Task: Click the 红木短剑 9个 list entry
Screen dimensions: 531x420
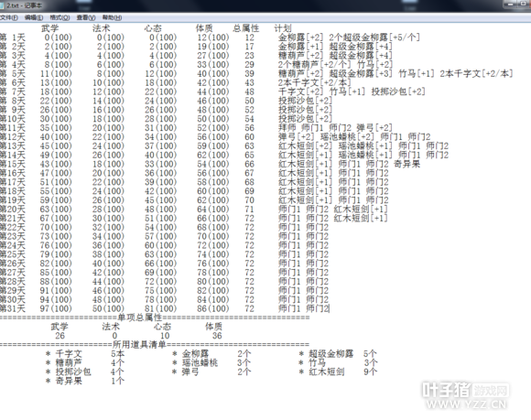Action: click(339, 372)
